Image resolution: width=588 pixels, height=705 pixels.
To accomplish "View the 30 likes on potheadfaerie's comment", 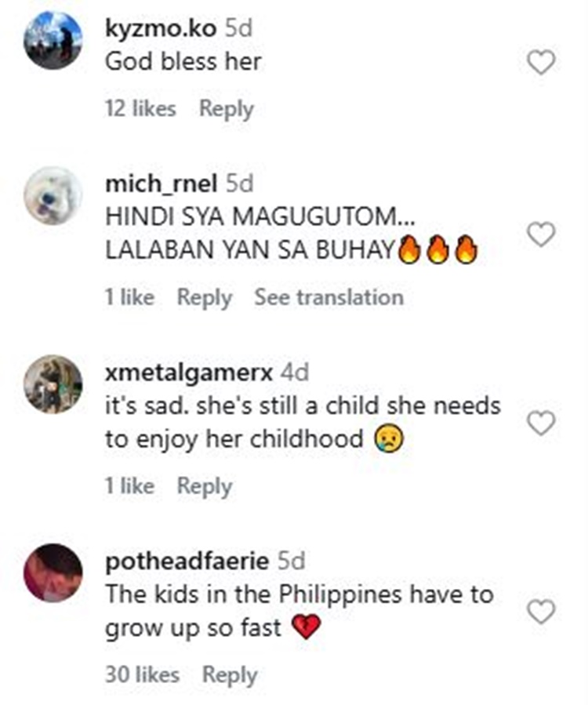I will pyautogui.click(x=142, y=675).
